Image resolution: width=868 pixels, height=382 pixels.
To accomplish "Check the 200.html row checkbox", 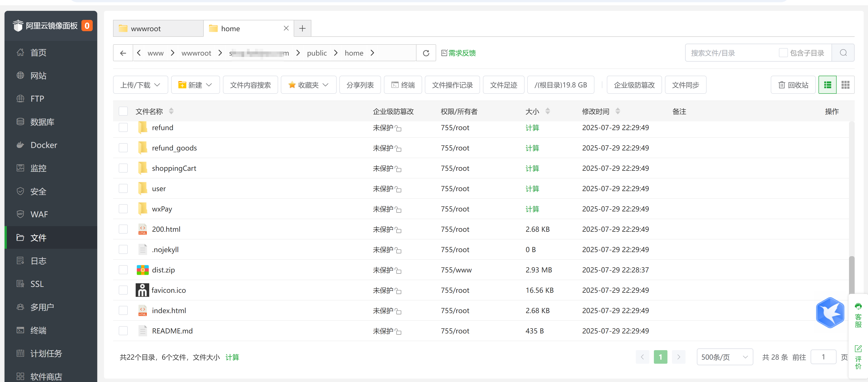I will pyautogui.click(x=123, y=229).
